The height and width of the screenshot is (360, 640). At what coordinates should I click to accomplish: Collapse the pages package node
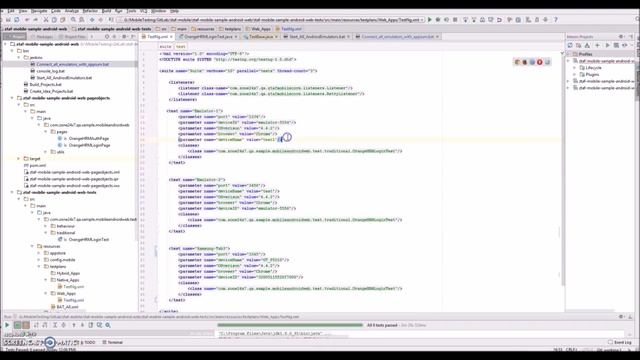[x=46, y=132]
